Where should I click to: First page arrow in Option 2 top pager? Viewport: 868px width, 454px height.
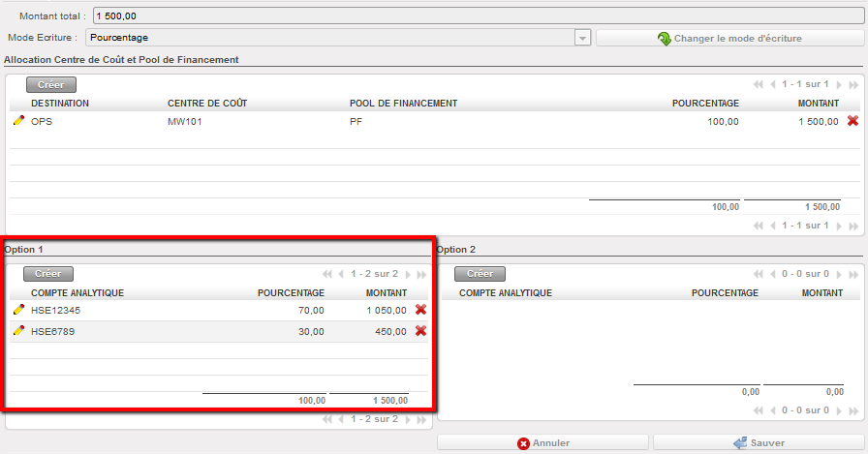coord(759,274)
